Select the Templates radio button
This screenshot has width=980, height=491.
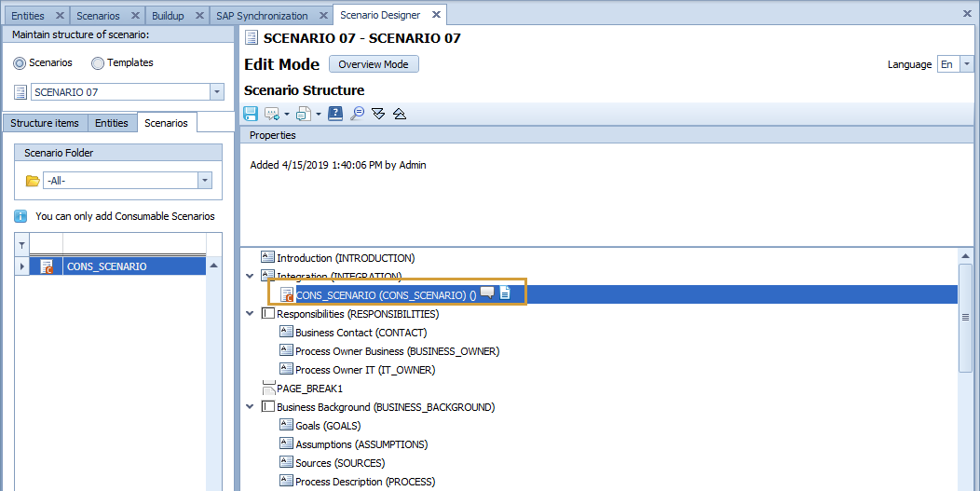[98, 63]
